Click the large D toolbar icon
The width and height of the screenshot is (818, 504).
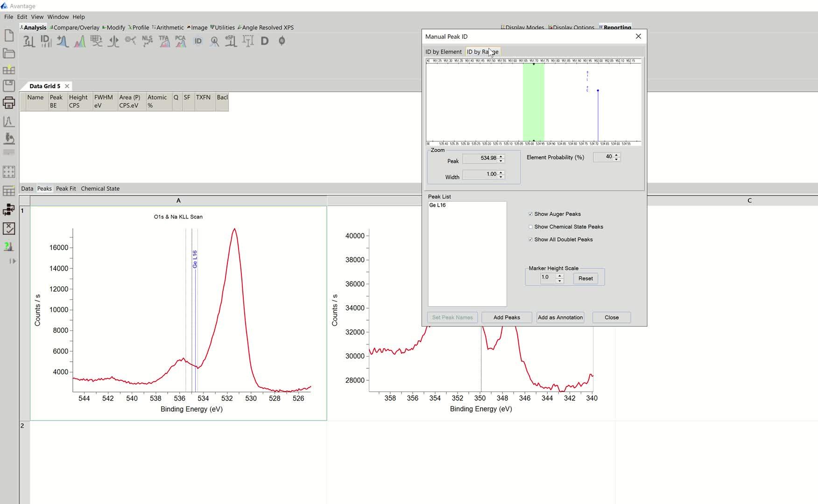click(x=265, y=41)
